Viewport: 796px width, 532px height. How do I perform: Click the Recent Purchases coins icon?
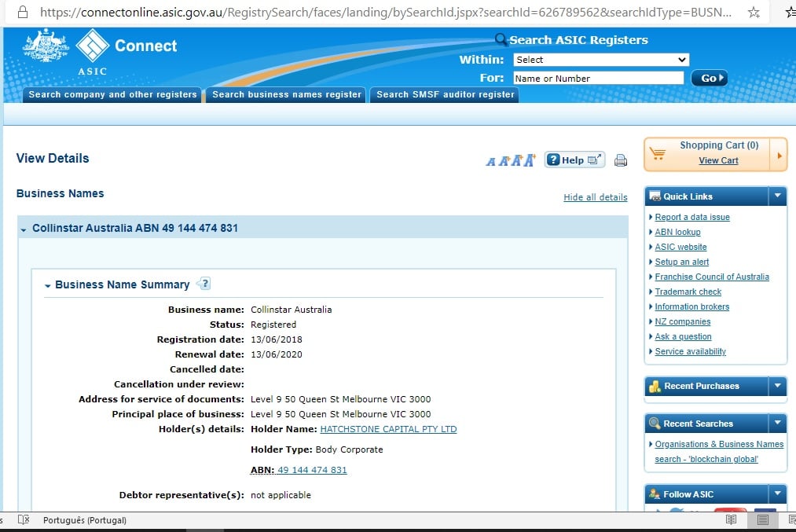(x=655, y=387)
